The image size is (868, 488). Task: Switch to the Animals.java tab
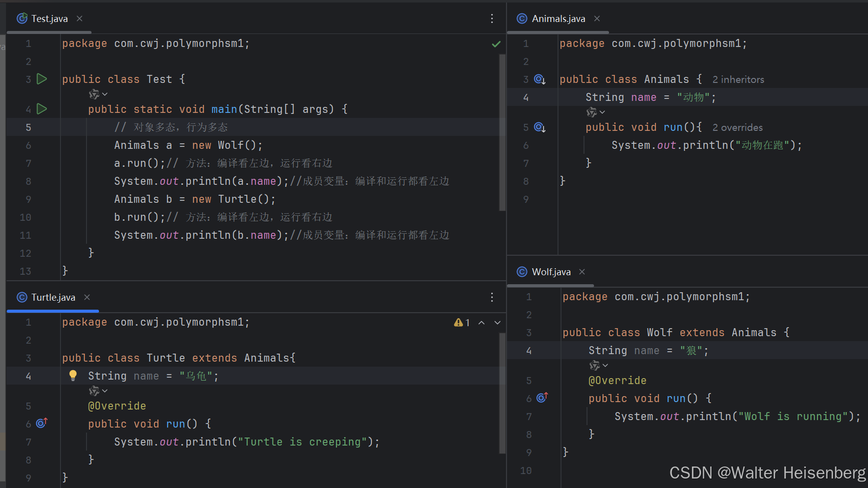557,18
